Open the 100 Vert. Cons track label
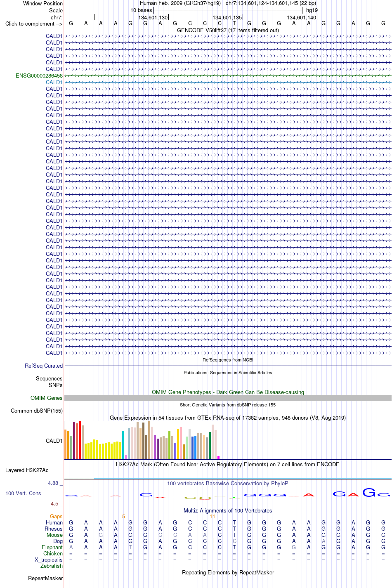 (x=23, y=493)
